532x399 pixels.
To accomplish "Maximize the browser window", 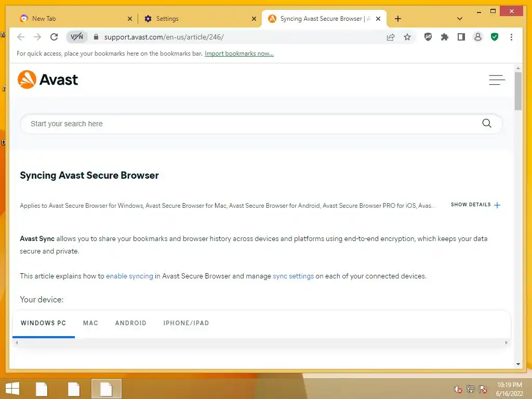I will pos(493,11).
